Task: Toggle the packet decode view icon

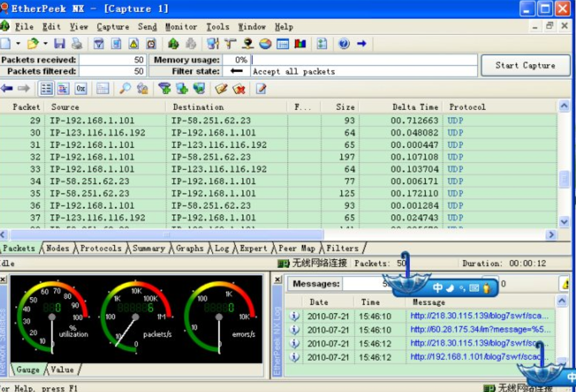Action: coord(63,88)
